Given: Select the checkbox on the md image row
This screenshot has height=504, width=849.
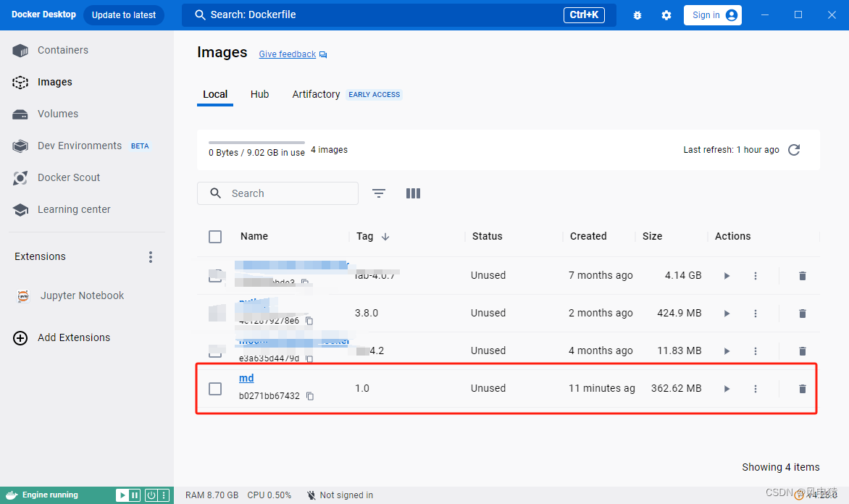Looking at the screenshot, I should coord(215,388).
